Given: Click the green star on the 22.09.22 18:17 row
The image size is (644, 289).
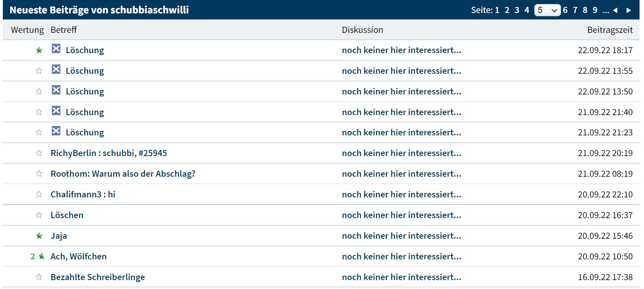Looking at the screenshot, I should pyautogui.click(x=39, y=50).
